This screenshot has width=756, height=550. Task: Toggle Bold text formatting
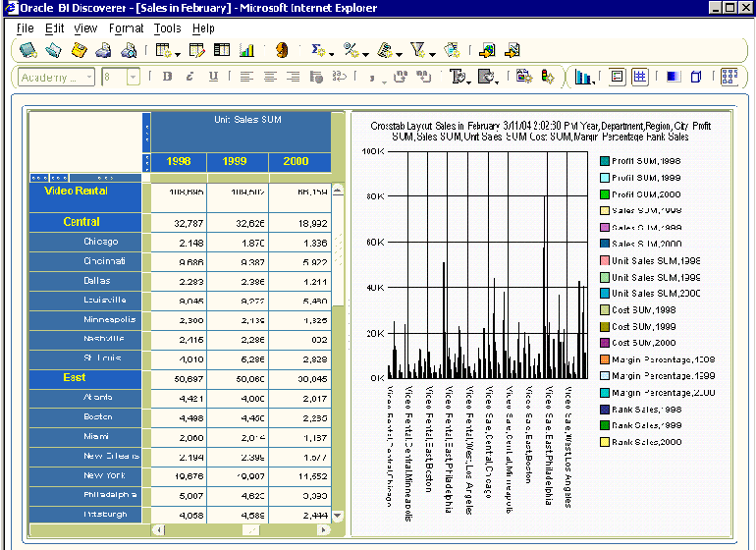tap(167, 77)
